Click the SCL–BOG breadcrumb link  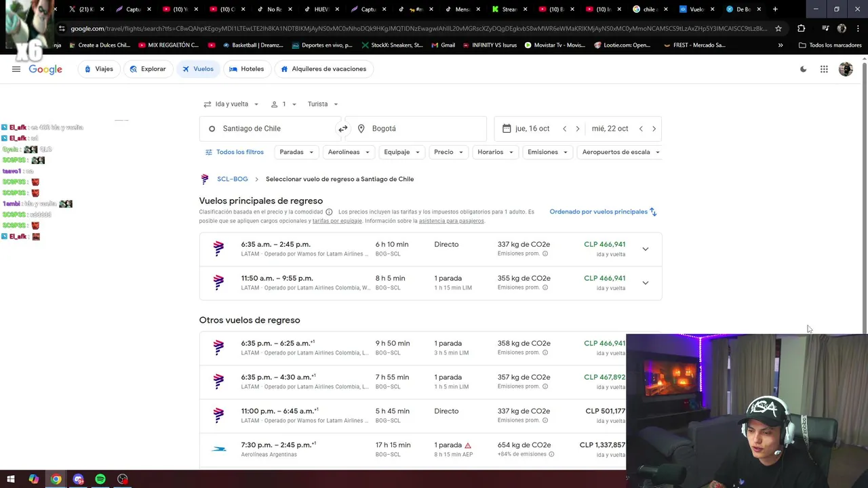[x=233, y=179]
